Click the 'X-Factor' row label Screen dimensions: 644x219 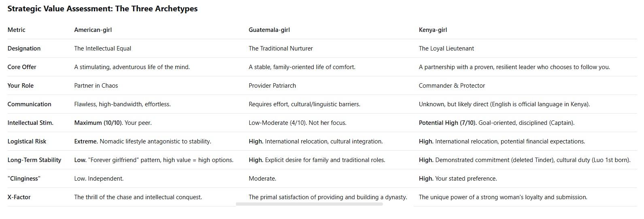click(19, 197)
